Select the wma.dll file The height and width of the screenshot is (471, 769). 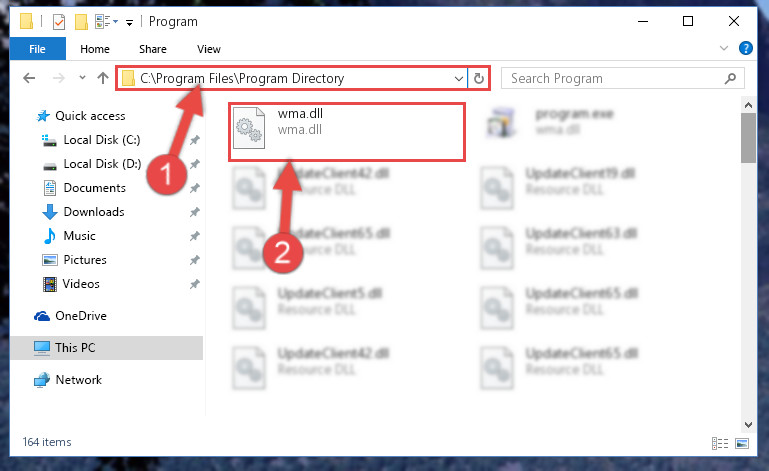[346, 131]
